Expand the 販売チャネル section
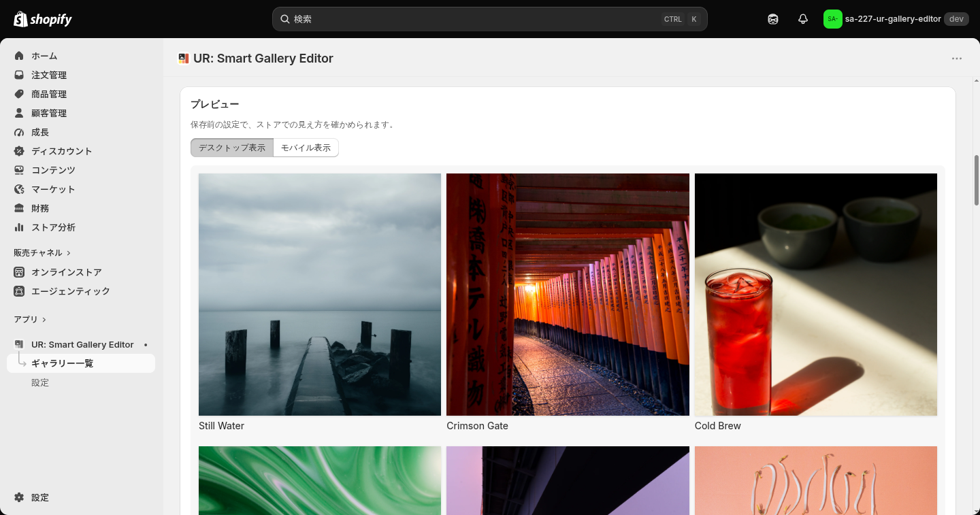Viewport: 980px width, 515px height. coord(42,252)
